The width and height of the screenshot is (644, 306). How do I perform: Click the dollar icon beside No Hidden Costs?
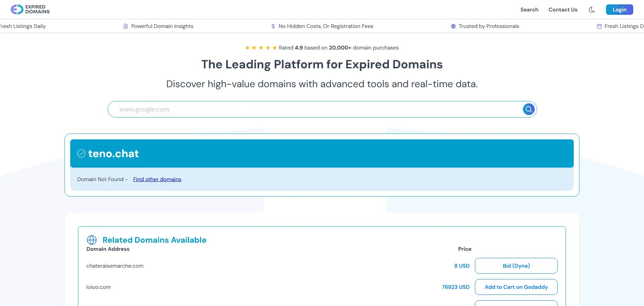click(x=273, y=26)
